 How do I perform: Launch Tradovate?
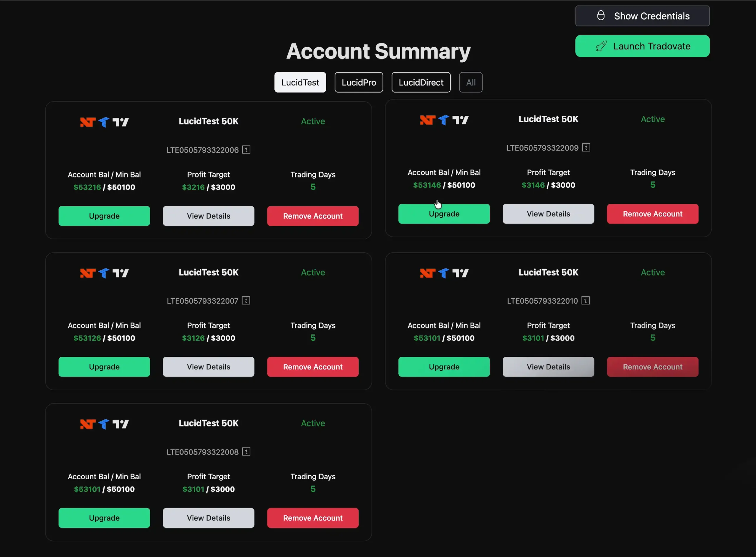point(642,46)
